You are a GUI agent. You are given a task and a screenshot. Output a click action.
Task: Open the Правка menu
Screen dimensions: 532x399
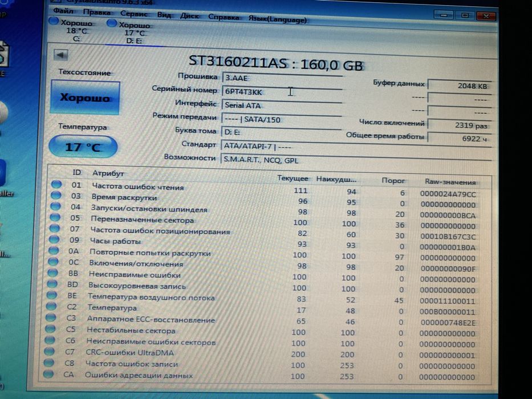point(97,13)
